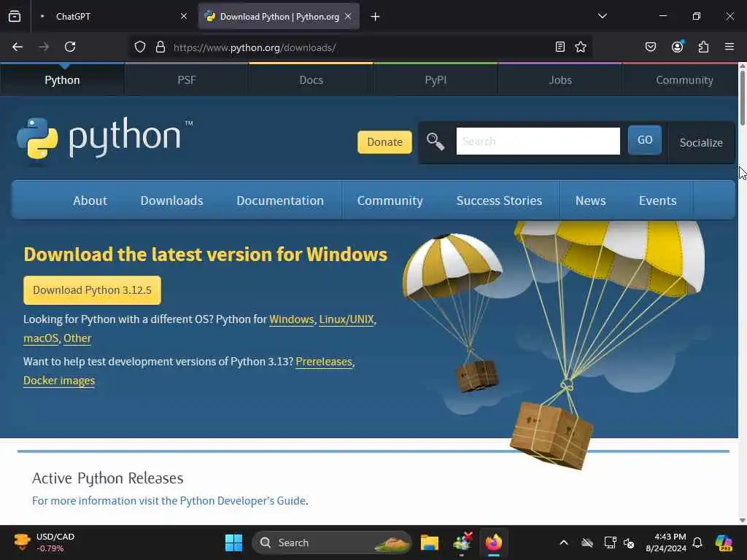Close the ChatGPT tab

click(184, 16)
